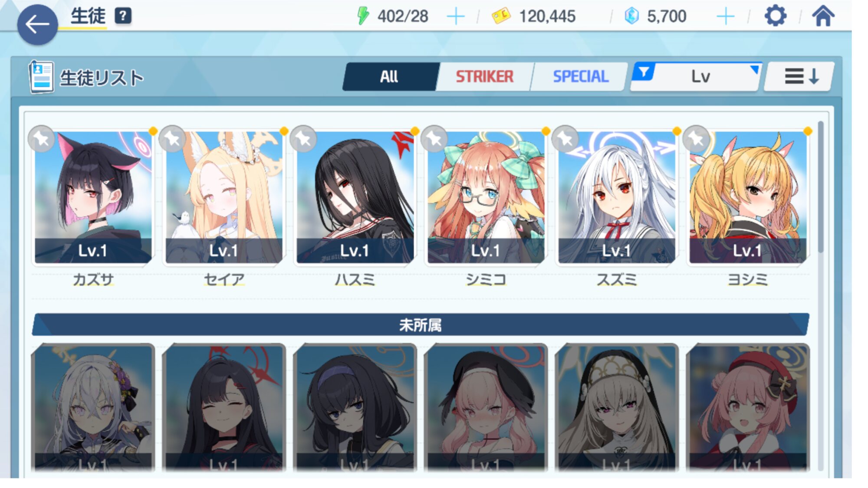The height and width of the screenshot is (488, 868).
Task: Click the 生徒リスト student list icon
Action: 41,77
